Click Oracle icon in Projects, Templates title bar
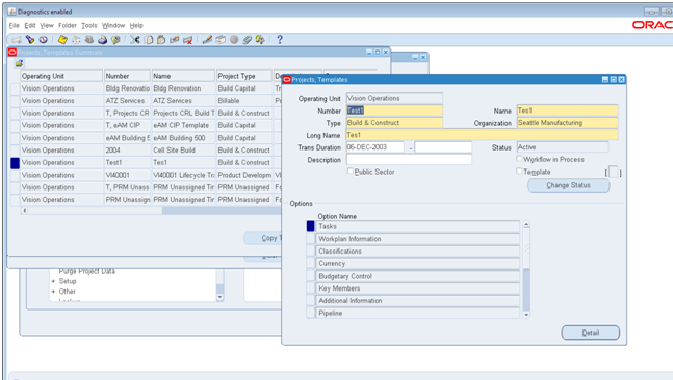Viewport: 673px width, 380px height. (287, 79)
